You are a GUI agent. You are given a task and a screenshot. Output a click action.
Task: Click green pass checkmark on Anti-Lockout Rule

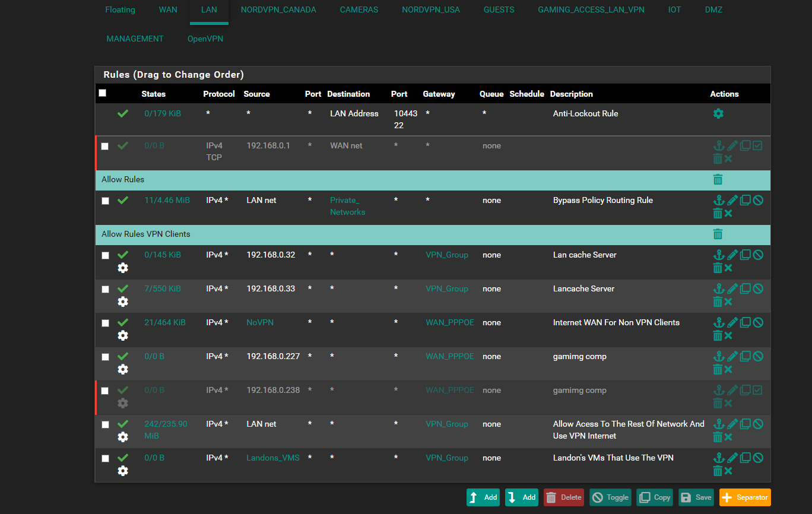click(x=123, y=113)
